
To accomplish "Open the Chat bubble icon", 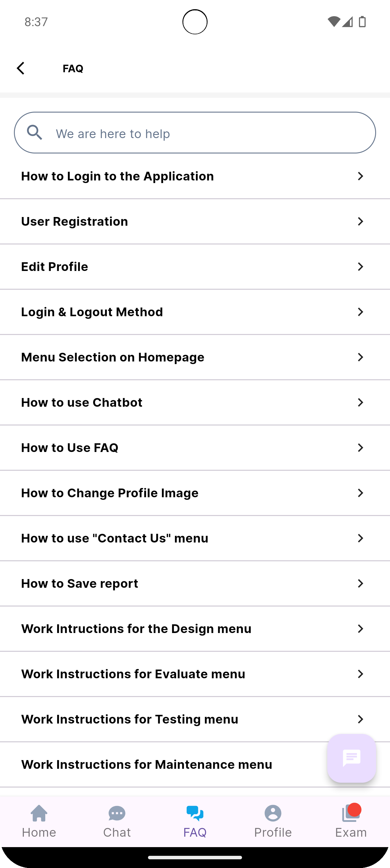I will pyautogui.click(x=117, y=813).
